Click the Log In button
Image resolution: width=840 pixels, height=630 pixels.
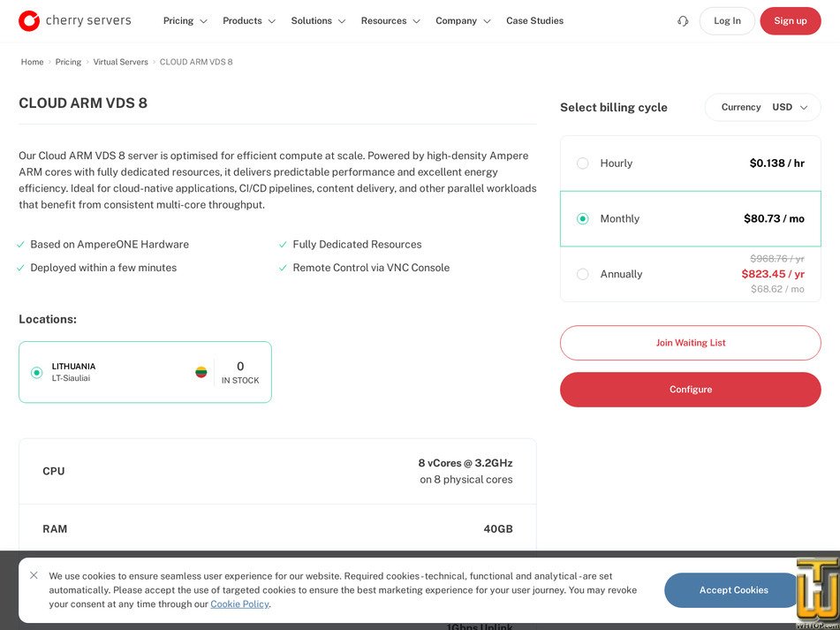(x=727, y=21)
